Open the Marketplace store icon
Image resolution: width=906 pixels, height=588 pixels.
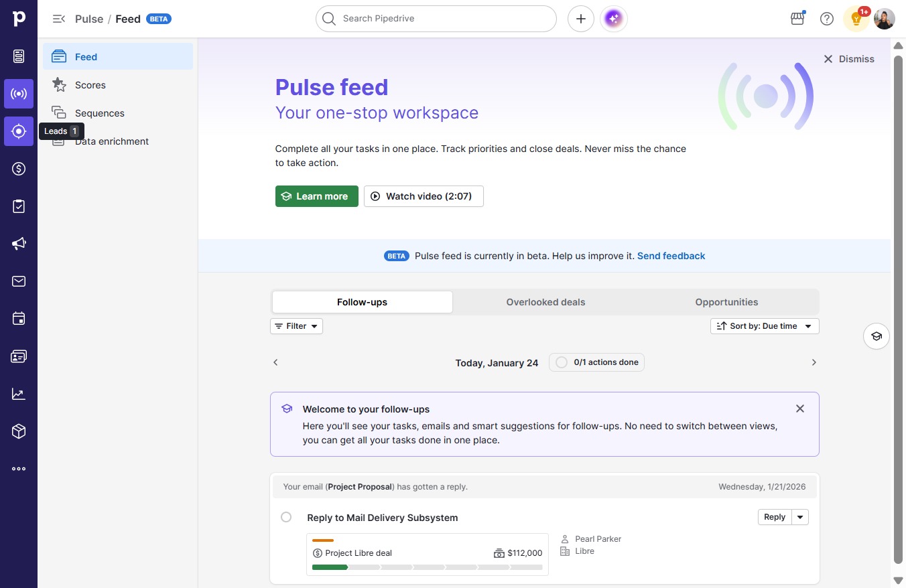[x=797, y=19]
